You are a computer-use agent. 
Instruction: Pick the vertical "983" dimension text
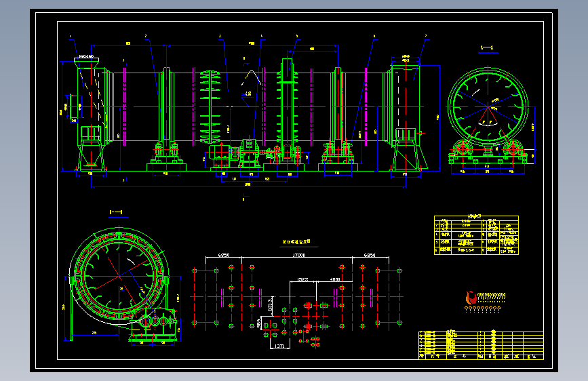pyautogui.click(x=259, y=323)
